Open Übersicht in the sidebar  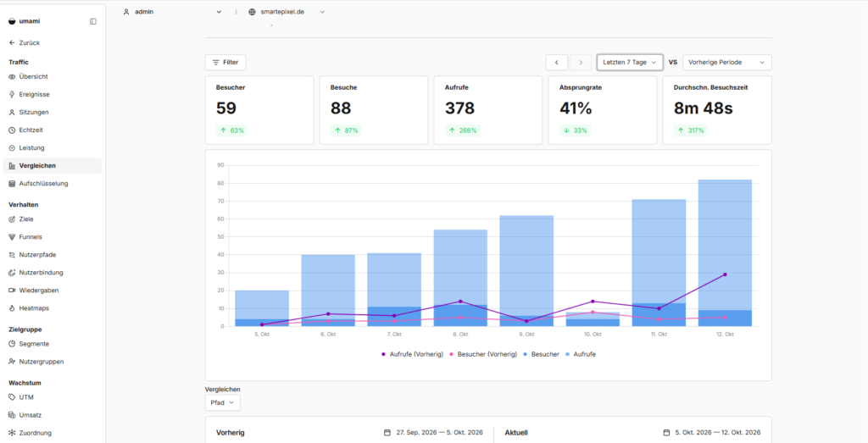(x=53, y=76)
